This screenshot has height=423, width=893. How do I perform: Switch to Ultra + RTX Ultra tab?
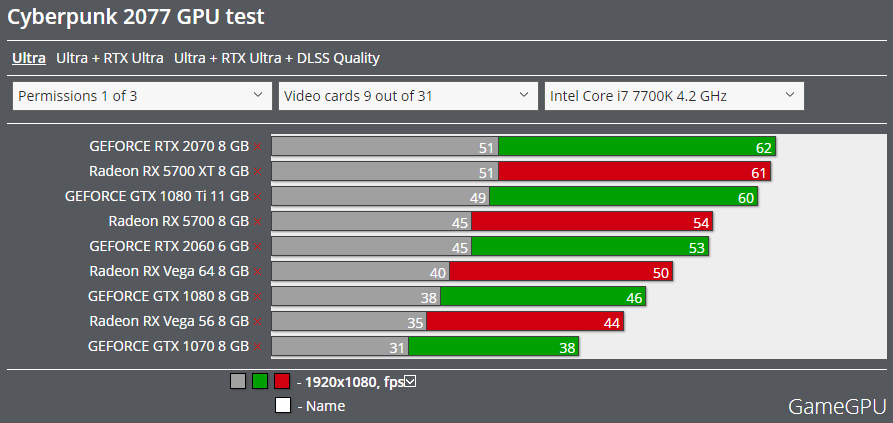coord(109,58)
